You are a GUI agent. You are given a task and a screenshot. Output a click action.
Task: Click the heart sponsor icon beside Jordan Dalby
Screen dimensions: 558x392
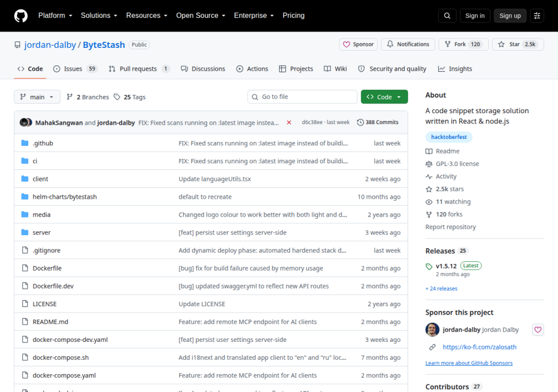coord(538,330)
